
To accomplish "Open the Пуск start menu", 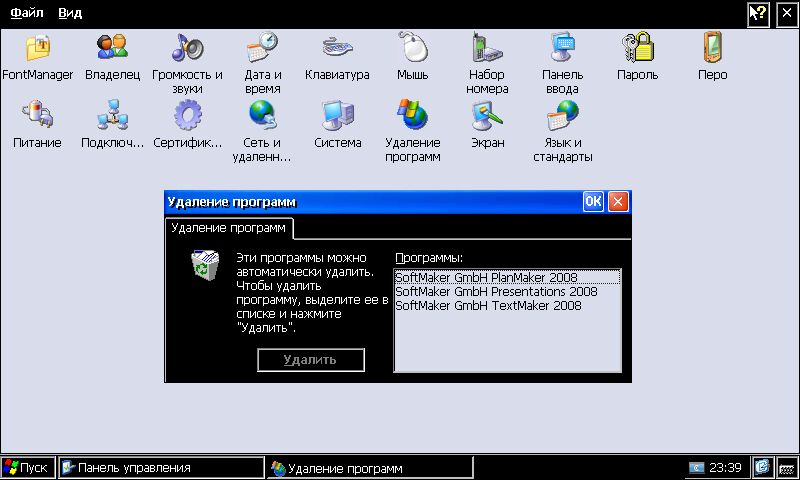I will (x=27, y=467).
